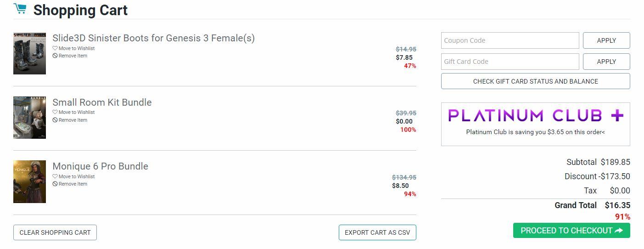Click arrow icon on Proceed to Checkout

tap(619, 231)
